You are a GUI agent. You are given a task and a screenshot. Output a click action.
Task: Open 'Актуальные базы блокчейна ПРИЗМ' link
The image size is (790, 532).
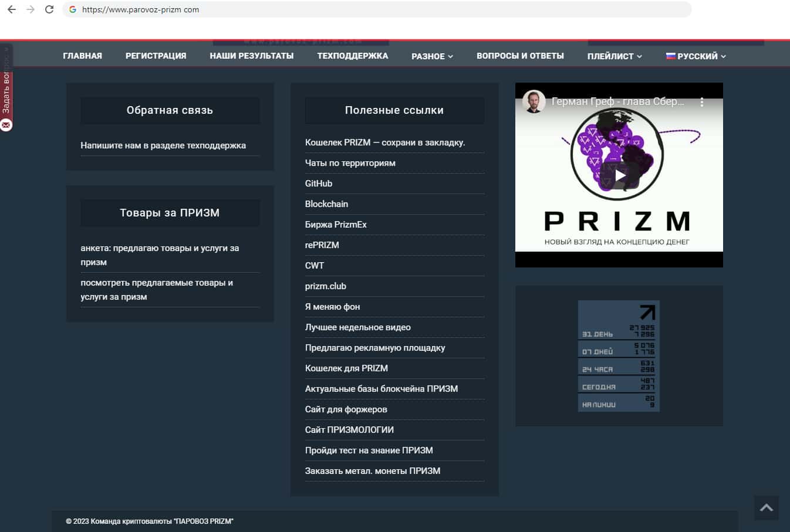[x=382, y=389]
